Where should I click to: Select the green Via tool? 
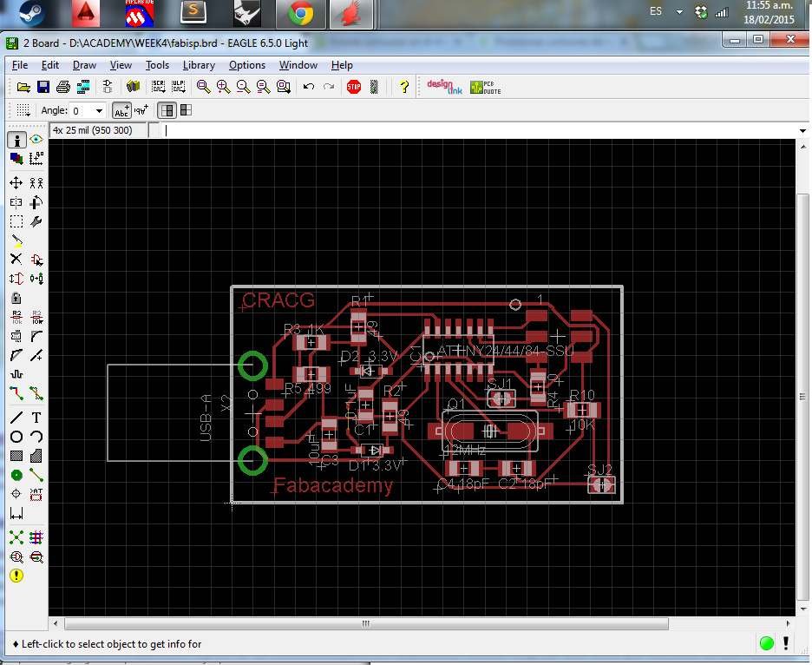tap(16, 475)
